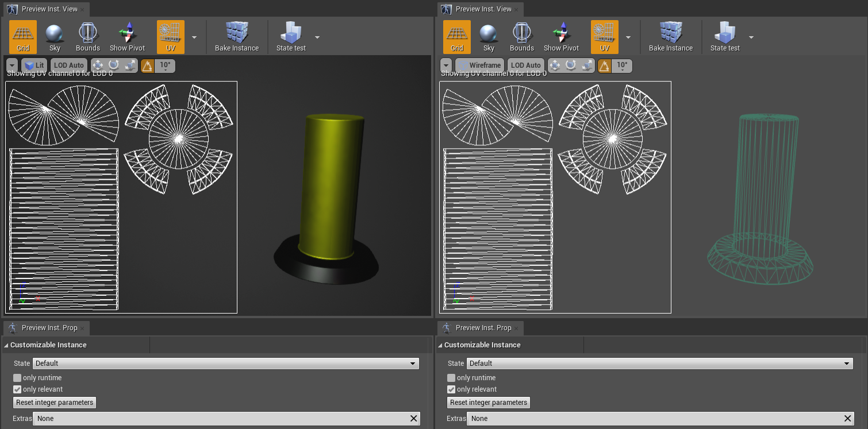Select the left Preview Inst. Prop tab
The width and height of the screenshot is (868, 429).
46,328
